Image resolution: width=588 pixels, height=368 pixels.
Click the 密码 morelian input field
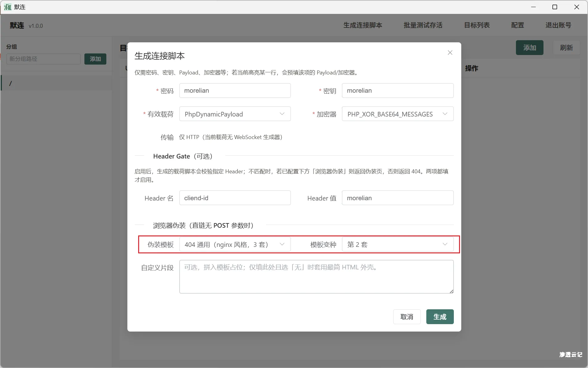[x=235, y=91]
